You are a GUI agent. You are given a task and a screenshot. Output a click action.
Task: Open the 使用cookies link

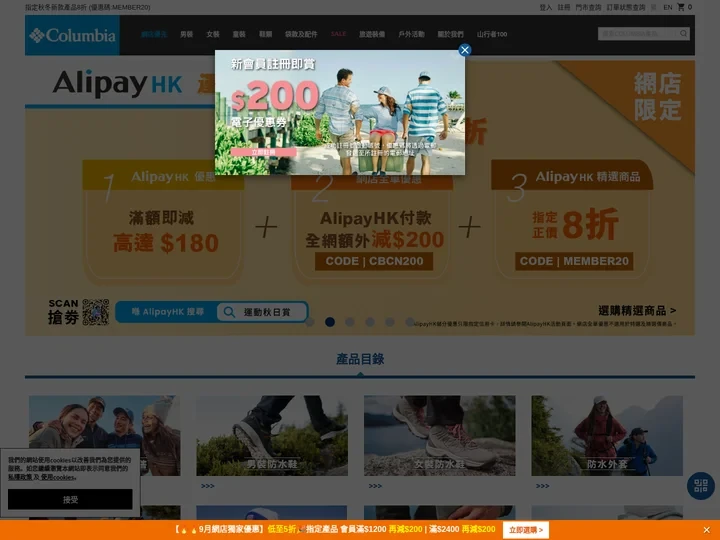(57, 478)
